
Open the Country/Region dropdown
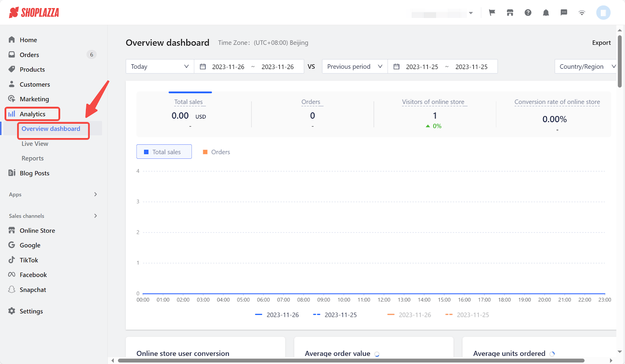586,67
